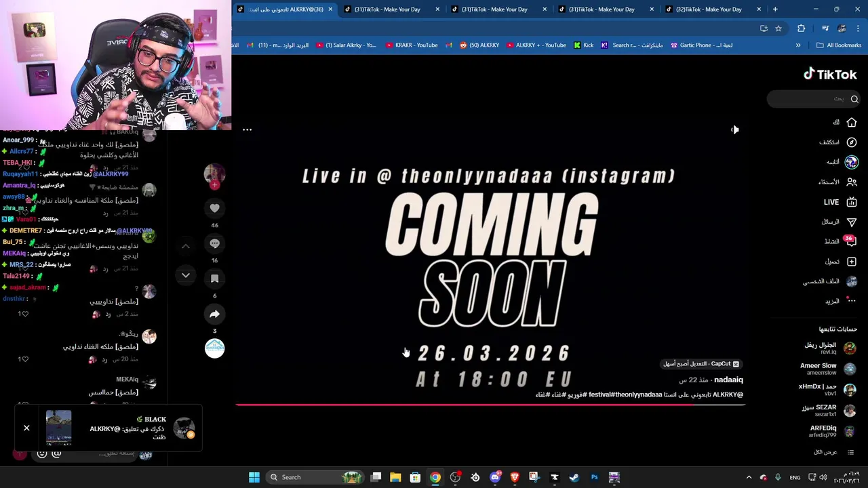Open Salar Alkrky YouTube bookmark
Image resolution: width=868 pixels, height=488 pixels.
(x=346, y=45)
